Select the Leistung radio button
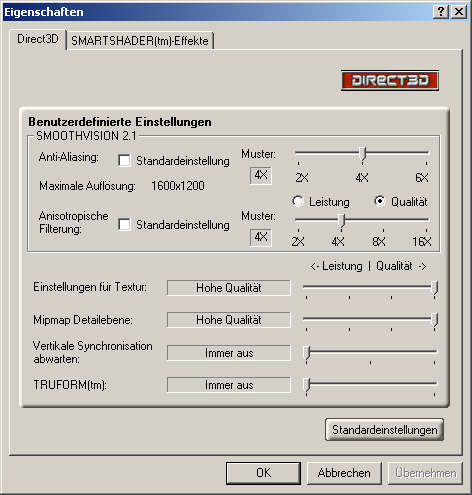Image resolution: width=472 pixels, height=495 pixels. pyautogui.click(x=297, y=201)
